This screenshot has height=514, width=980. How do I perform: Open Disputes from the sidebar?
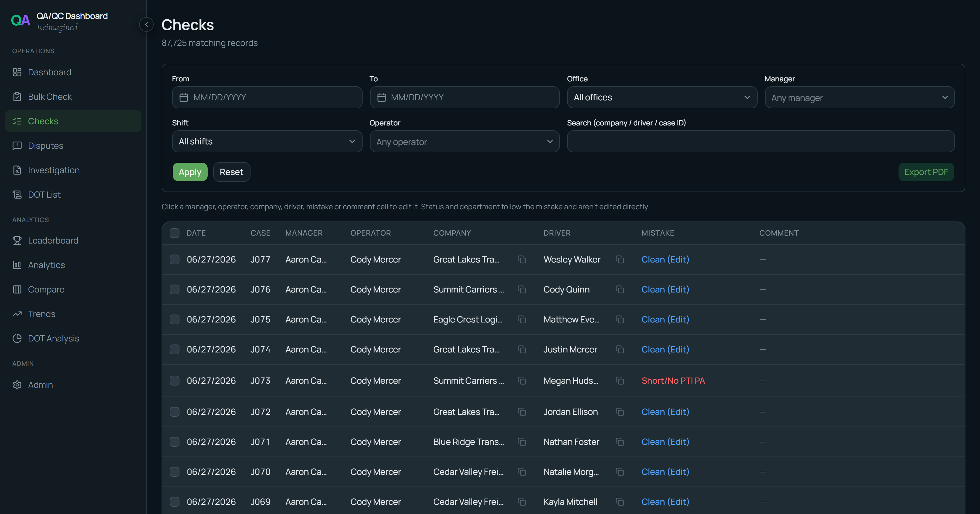(73, 146)
